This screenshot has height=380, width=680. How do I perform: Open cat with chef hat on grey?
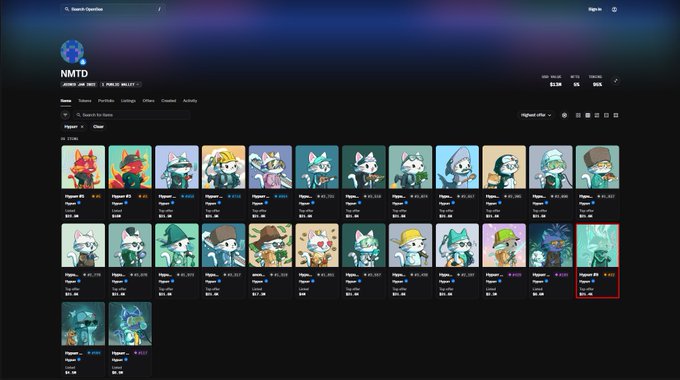pos(551,167)
